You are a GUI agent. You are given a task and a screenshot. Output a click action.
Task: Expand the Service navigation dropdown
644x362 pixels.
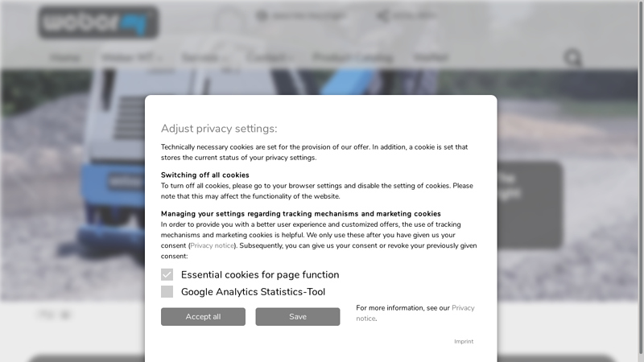tap(203, 58)
